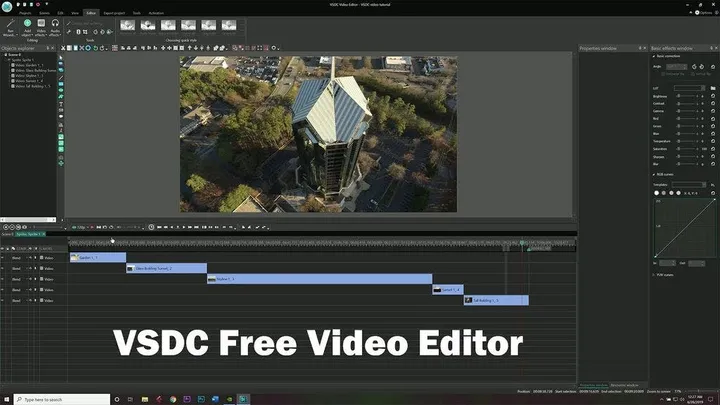Open the Audio effects headphones icon
Viewport: 720px width, 405px height.
tap(55, 28)
